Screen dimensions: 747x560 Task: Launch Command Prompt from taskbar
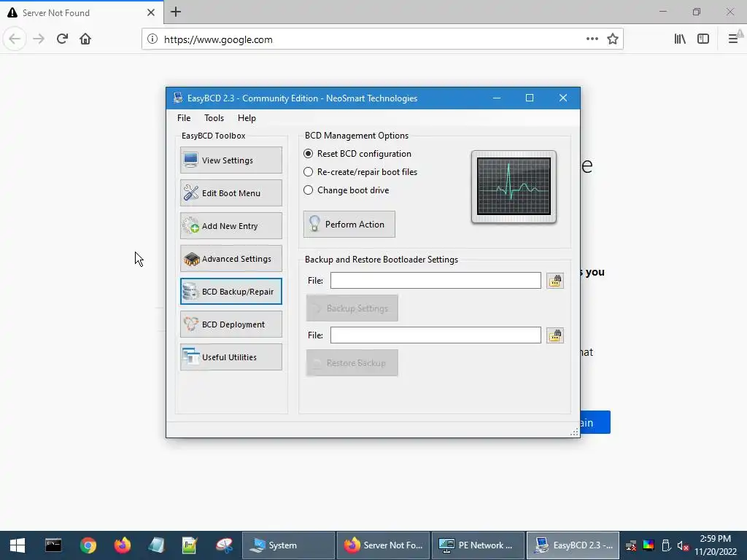[53, 545]
